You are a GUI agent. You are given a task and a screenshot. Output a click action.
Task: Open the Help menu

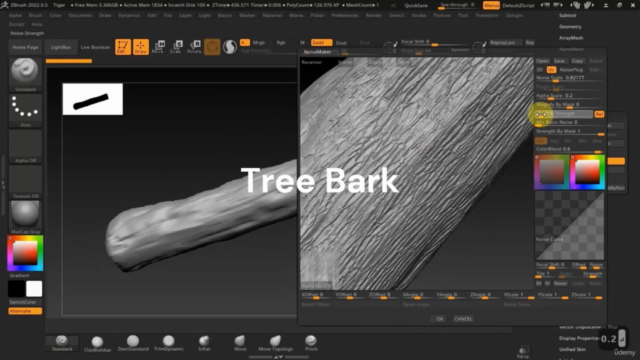37,24
